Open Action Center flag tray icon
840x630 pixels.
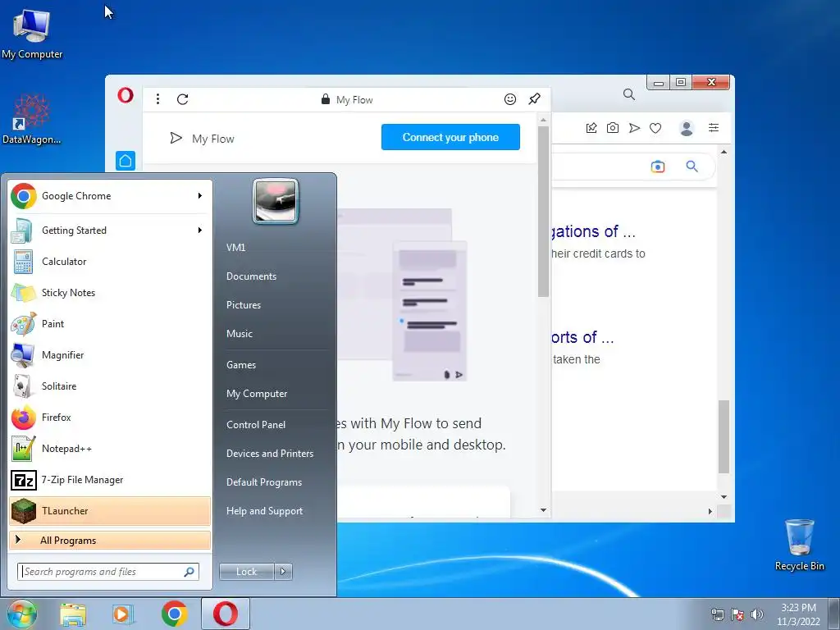737,614
